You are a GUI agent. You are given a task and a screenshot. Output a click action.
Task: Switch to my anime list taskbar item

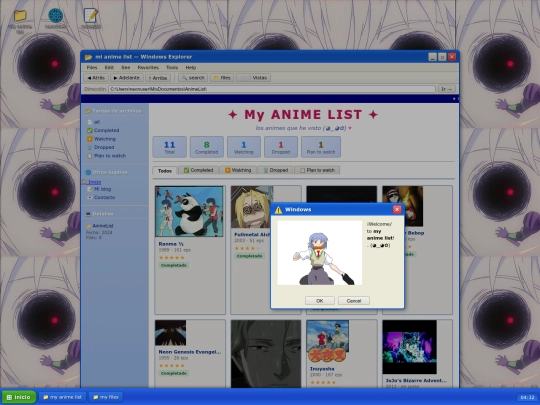point(62,397)
